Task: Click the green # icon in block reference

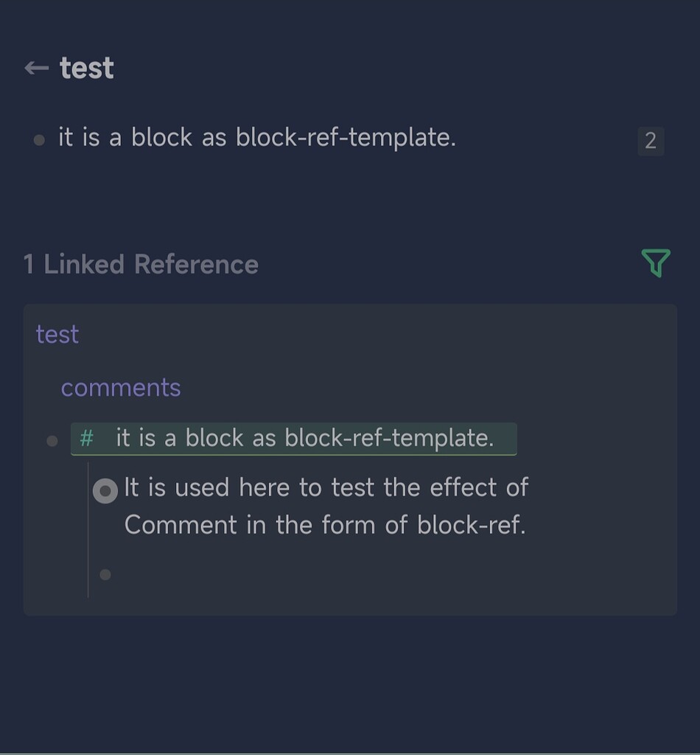Action: 87,439
